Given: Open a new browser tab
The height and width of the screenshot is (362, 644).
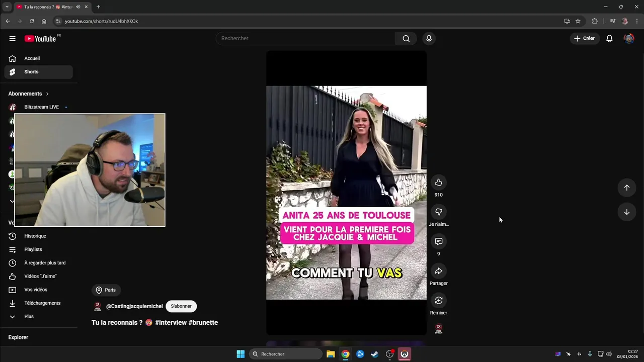Looking at the screenshot, I should [98, 7].
